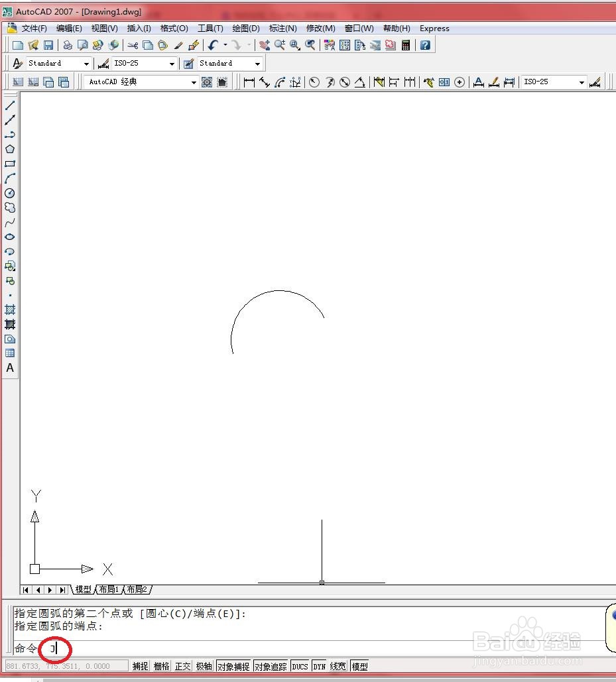
Task: Select the Rectangle draw tool
Action: click(10, 164)
